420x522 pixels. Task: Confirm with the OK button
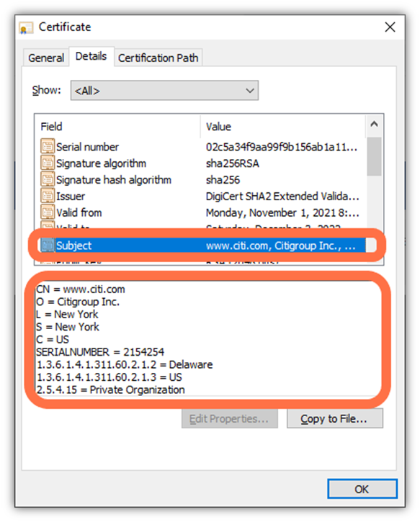point(362,489)
